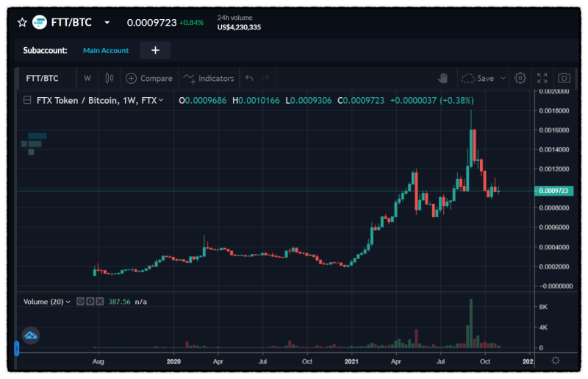Expand the blue left side panel handle
Image resolution: width=588 pixels, height=379 pixels.
[16, 348]
